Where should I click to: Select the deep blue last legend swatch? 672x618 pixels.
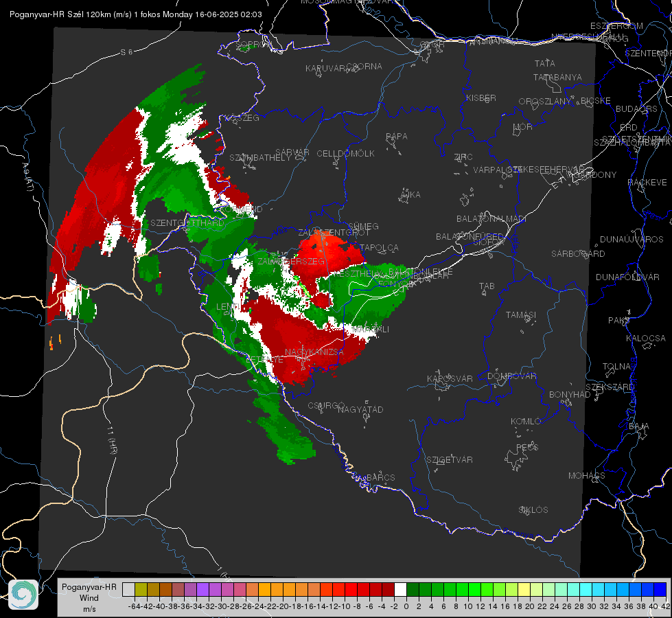(660, 589)
